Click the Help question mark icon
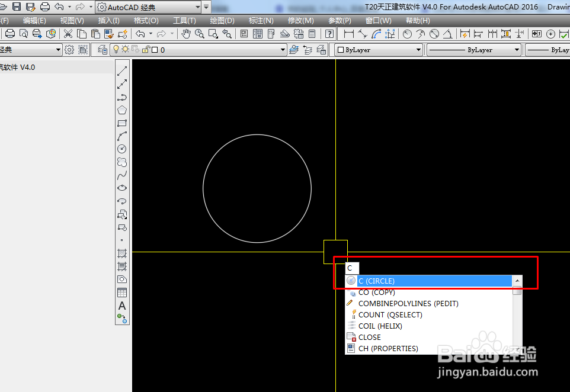570x392 pixels. [329, 34]
